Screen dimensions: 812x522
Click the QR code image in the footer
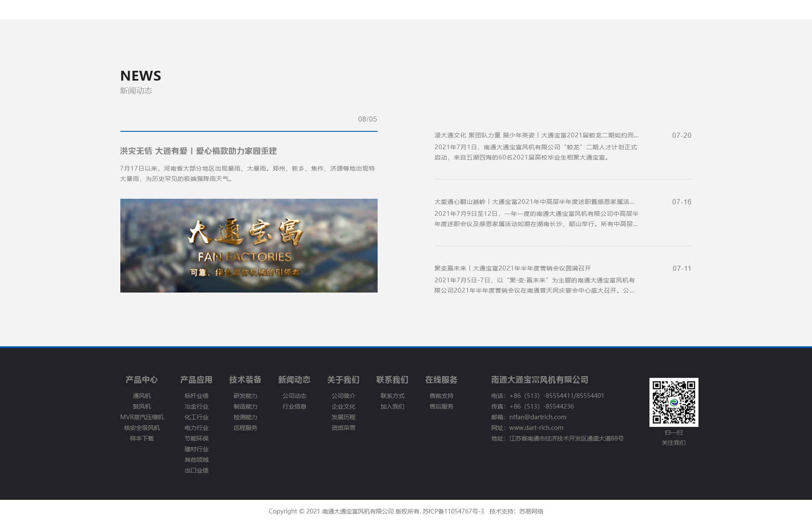674,402
